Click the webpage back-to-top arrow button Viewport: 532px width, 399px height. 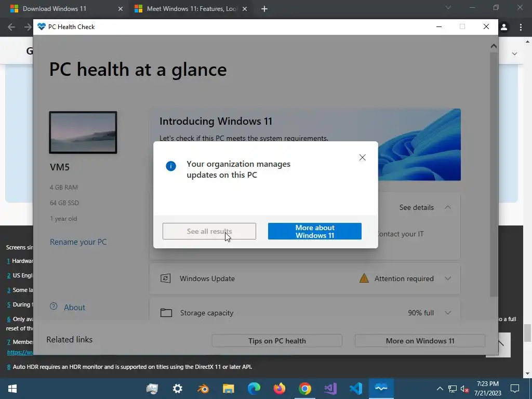pyautogui.click(x=504, y=345)
